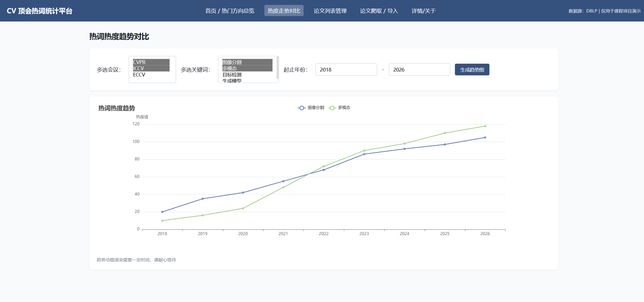Open 首页 / 热门方向总览 nav tab
The width and height of the screenshot is (644, 302).
(230, 11)
